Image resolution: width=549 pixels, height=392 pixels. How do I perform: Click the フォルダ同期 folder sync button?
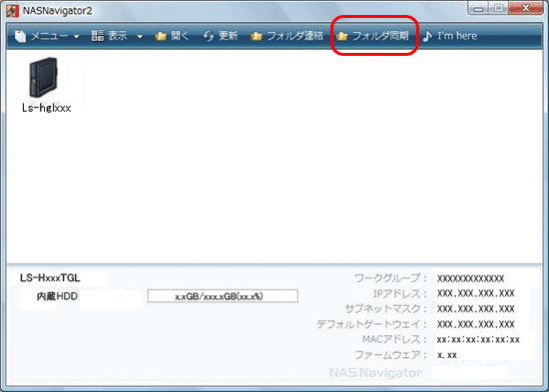pos(372,36)
